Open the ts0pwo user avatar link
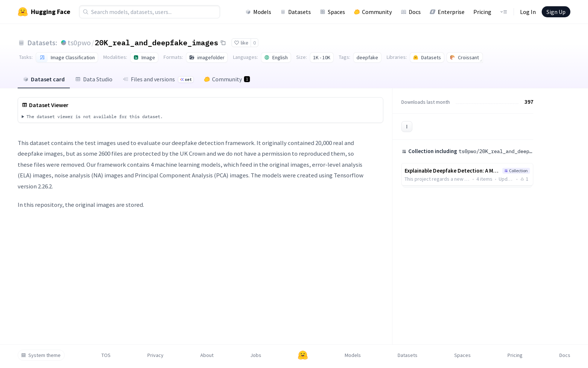The image size is (588, 368). tap(64, 43)
